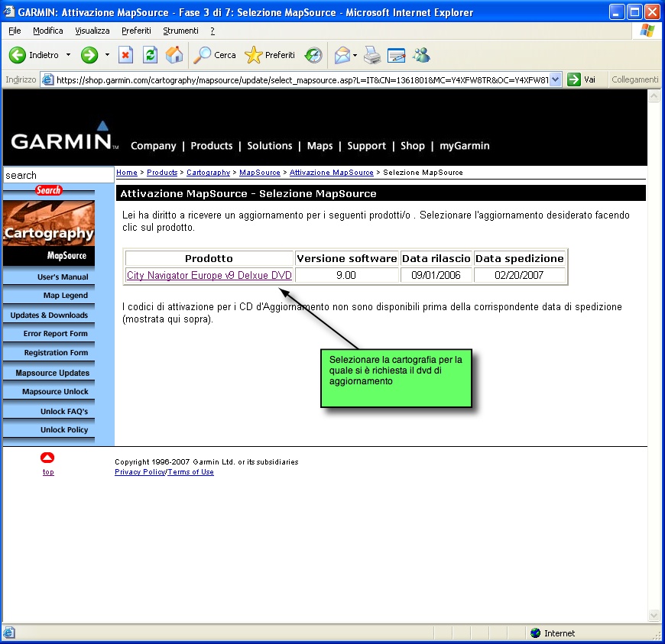The width and height of the screenshot is (665, 644).
Task: Click the Vai go button
Action: [582, 79]
